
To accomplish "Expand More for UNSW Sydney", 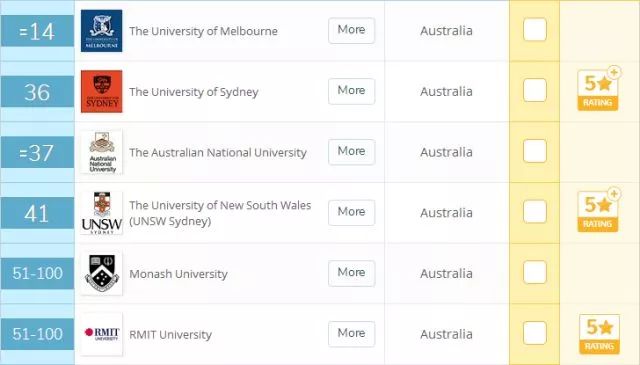I will point(351,212).
